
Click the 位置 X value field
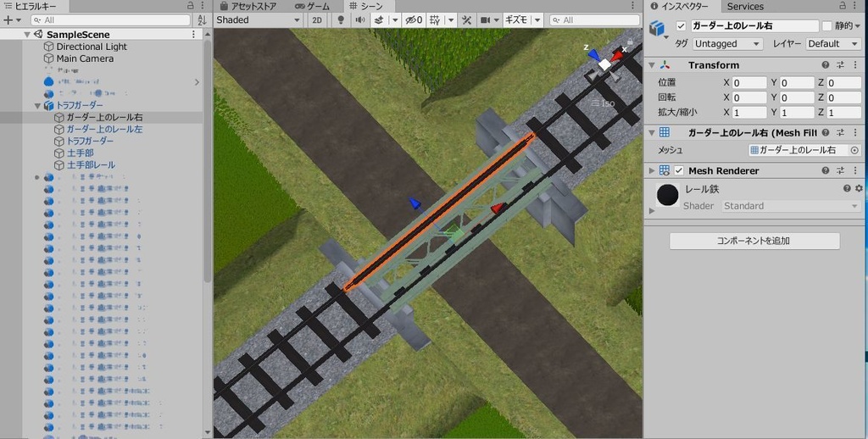(x=749, y=83)
